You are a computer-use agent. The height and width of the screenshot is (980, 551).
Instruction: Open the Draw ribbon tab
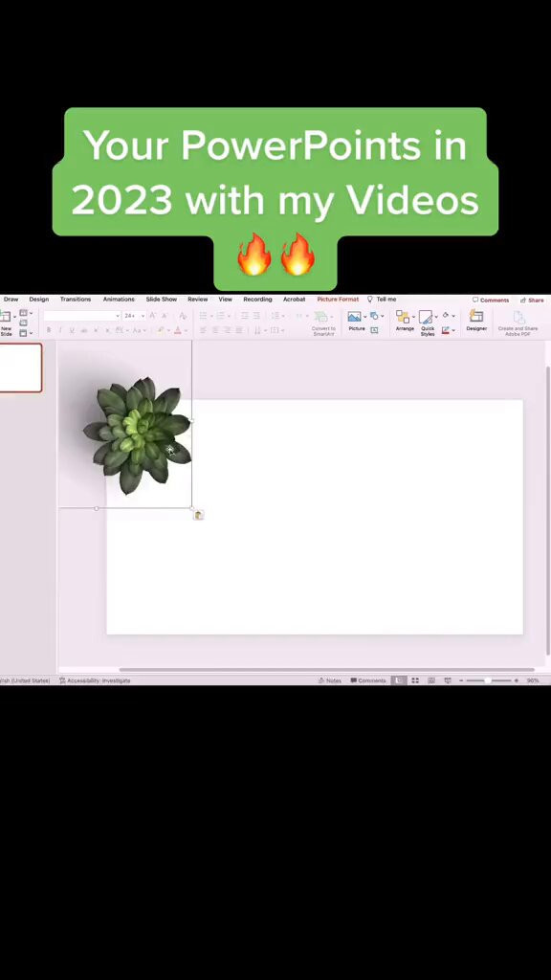11,300
